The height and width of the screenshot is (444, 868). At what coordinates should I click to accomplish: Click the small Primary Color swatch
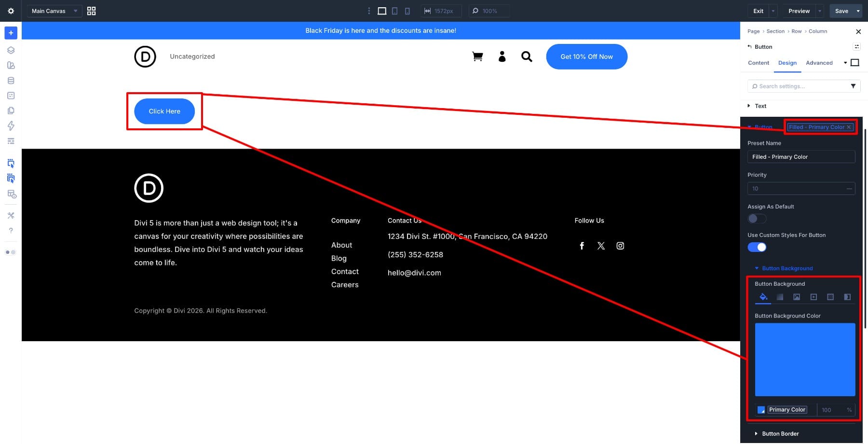761,410
